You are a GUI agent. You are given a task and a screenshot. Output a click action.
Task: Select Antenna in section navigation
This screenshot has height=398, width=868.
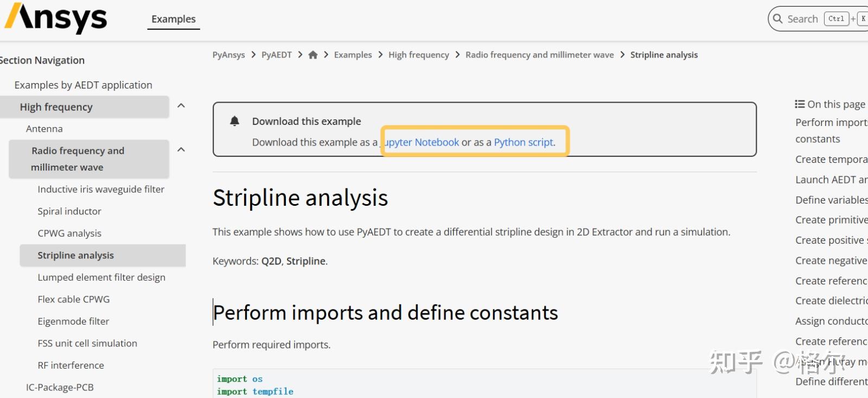coord(44,129)
